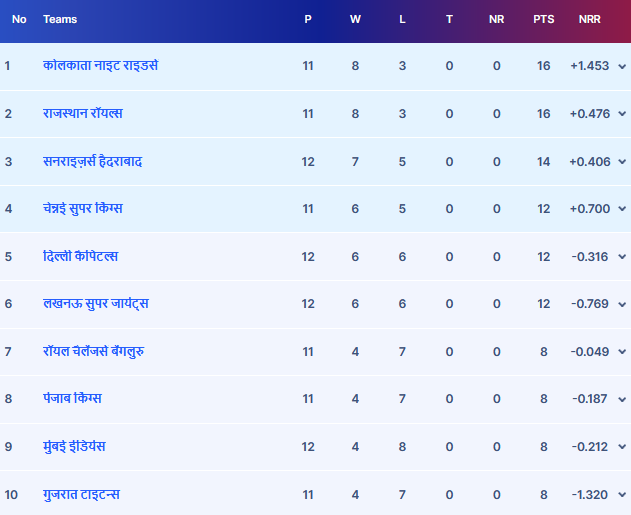Expand Mumbai Indians row chevron
The image size is (631, 515).
click(622, 447)
